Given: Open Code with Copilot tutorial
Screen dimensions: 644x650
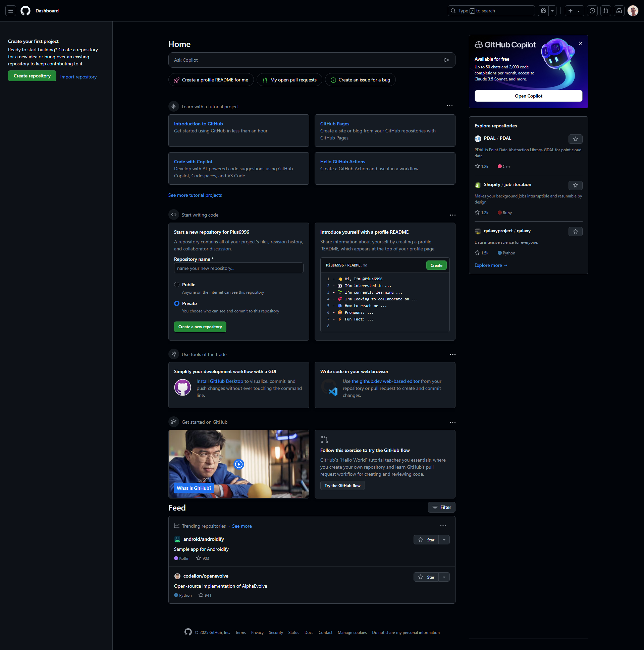Looking at the screenshot, I should (193, 162).
